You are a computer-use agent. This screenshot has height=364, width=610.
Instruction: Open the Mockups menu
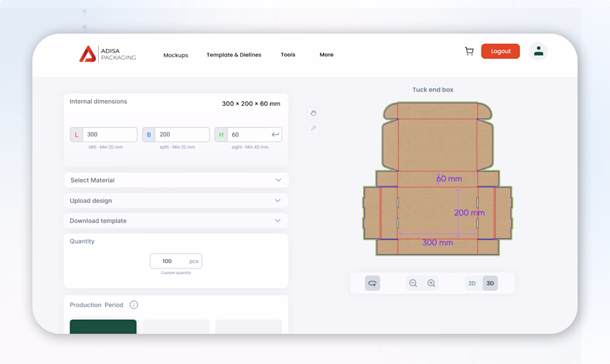[176, 55]
